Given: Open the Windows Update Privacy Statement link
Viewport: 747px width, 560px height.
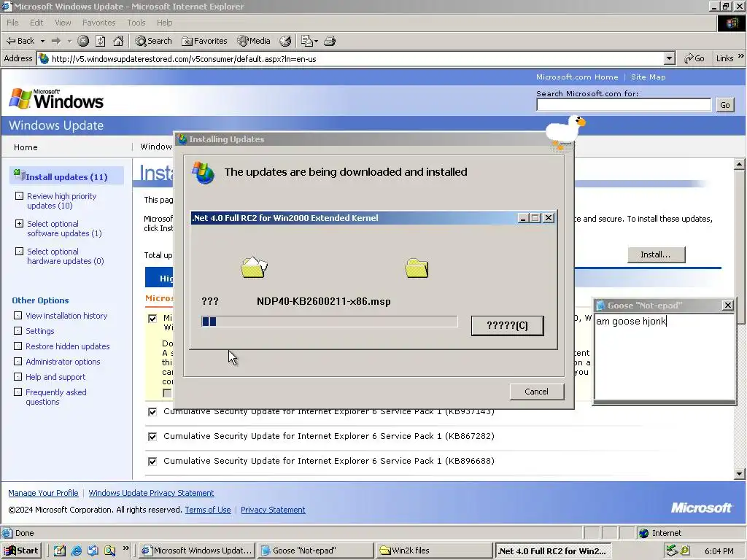Looking at the screenshot, I should point(151,493).
